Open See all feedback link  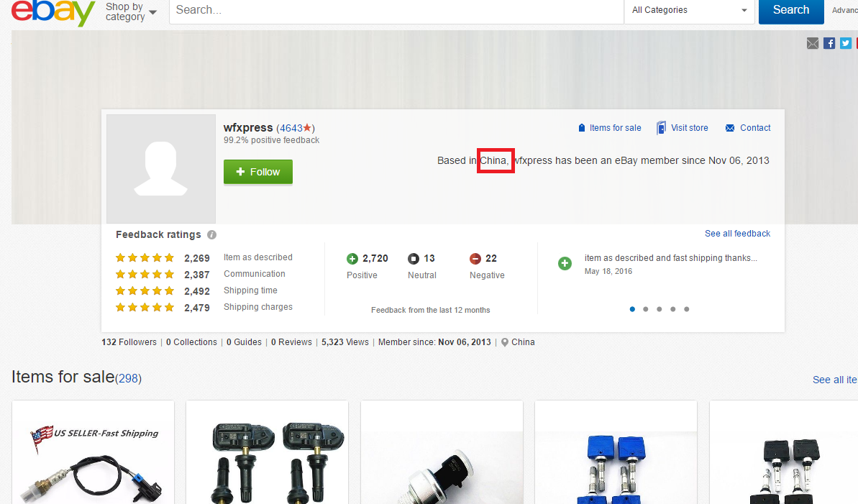click(737, 234)
